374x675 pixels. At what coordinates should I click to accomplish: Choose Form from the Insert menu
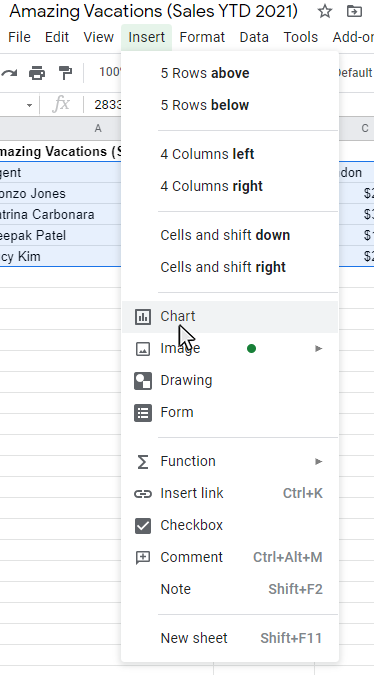tap(230, 413)
